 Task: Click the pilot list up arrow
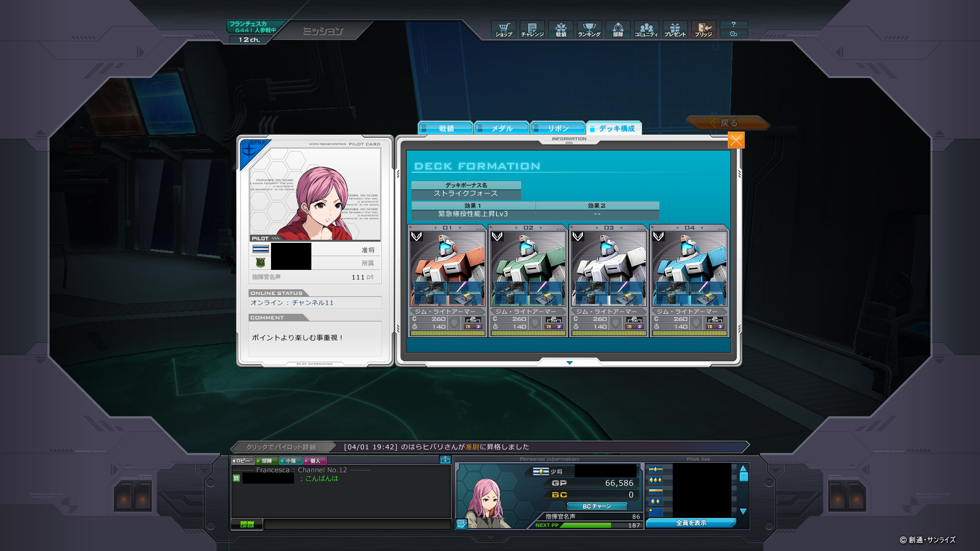[743, 468]
